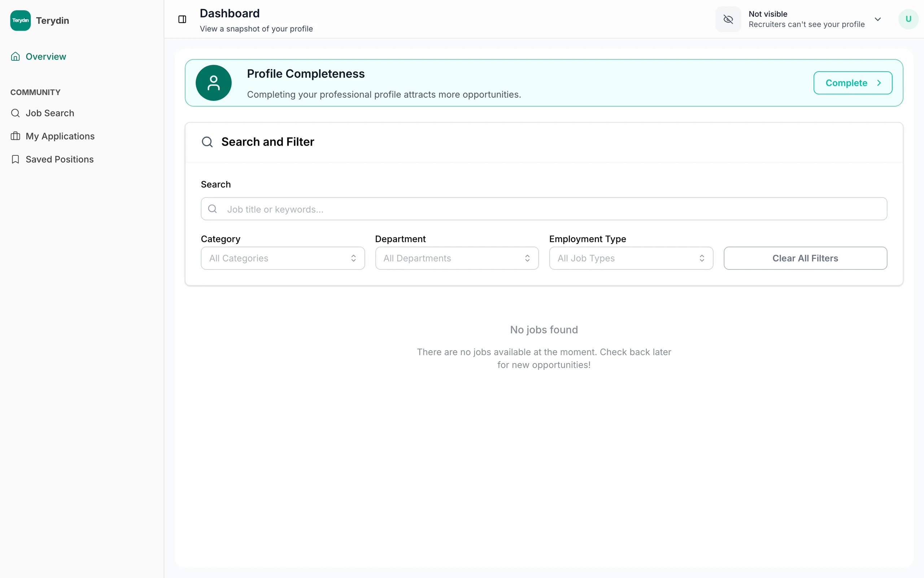The height and width of the screenshot is (578, 924).
Task: Open the All Departments dropdown
Action: point(457,258)
